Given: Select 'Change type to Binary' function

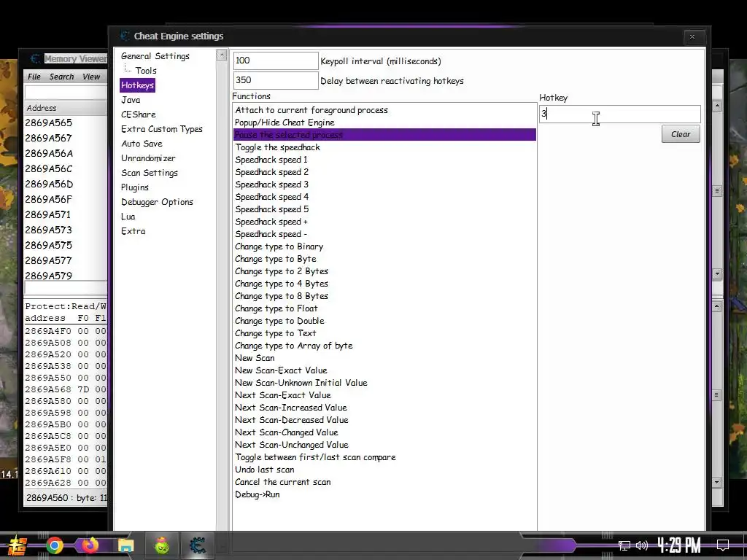Looking at the screenshot, I should coord(384,246).
